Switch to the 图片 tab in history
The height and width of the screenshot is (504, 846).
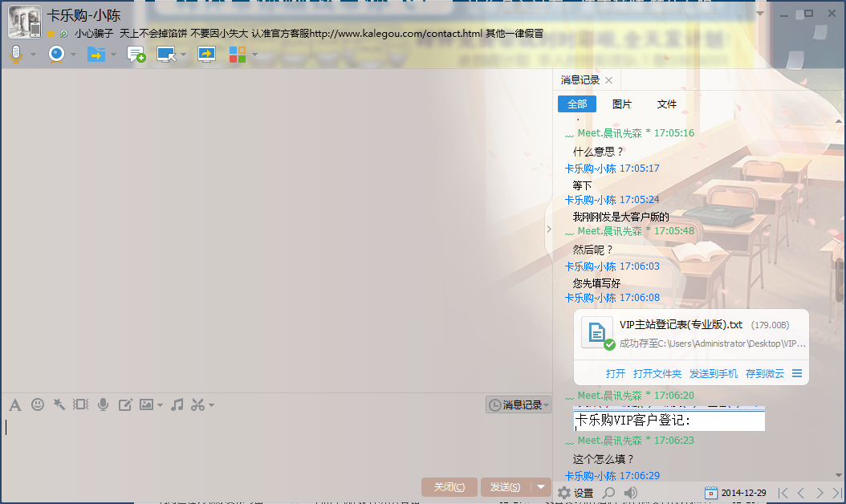pyautogui.click(x=622, y=104)
